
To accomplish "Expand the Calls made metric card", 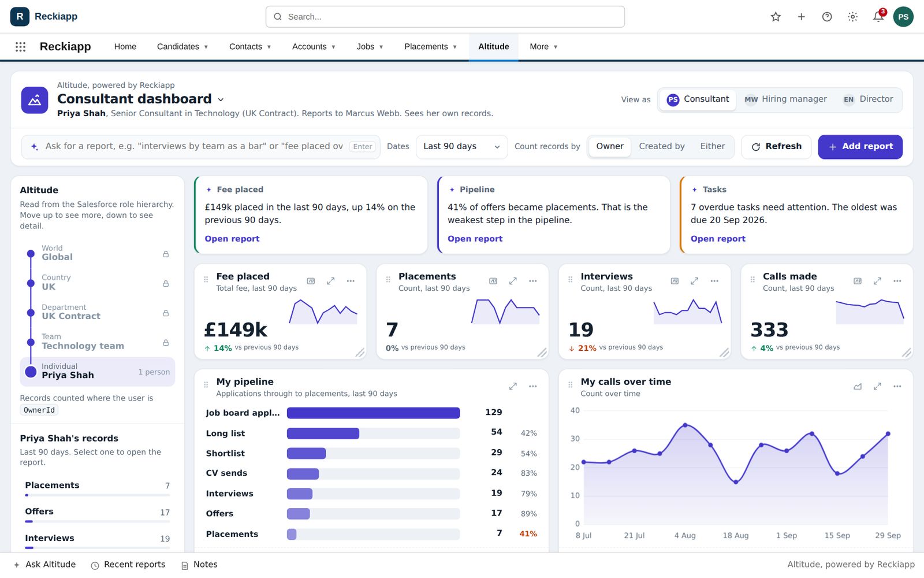I will [x=877, y=281].
